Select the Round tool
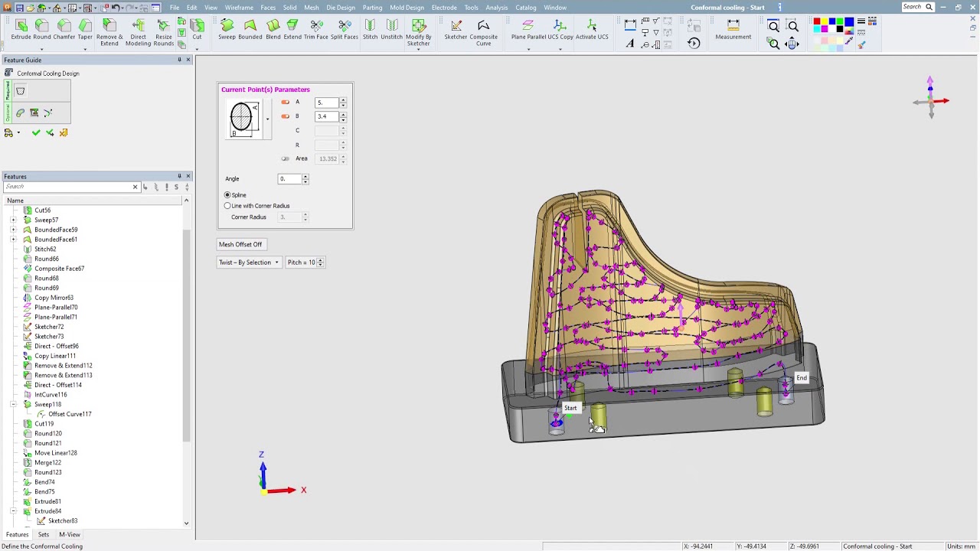The width and height of the screenshot is (980, 551). click(x=42, y=30)
